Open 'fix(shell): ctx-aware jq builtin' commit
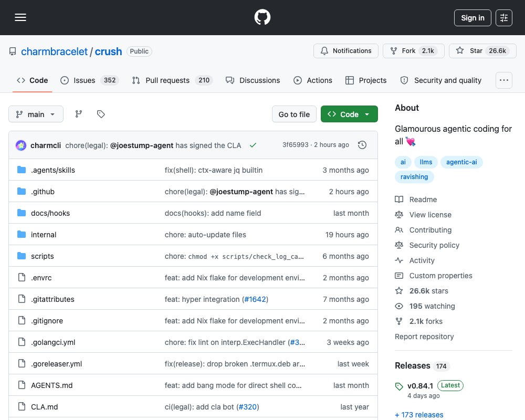Screen dimensions: 525x420 214,170
